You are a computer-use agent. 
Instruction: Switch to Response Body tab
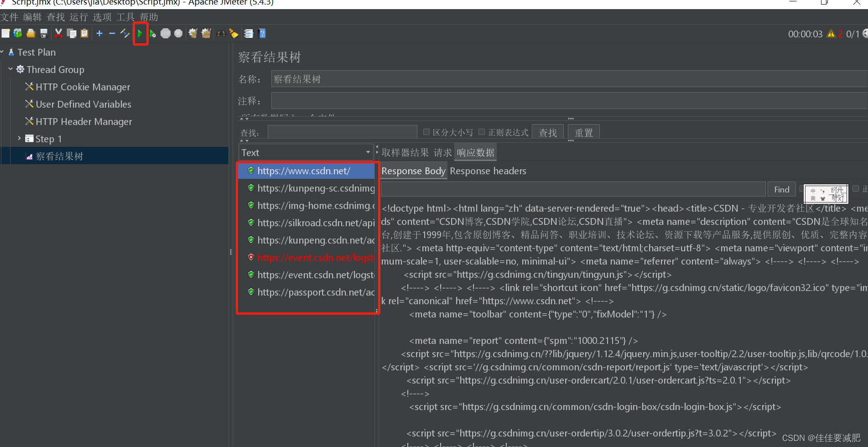pos(413,171)
